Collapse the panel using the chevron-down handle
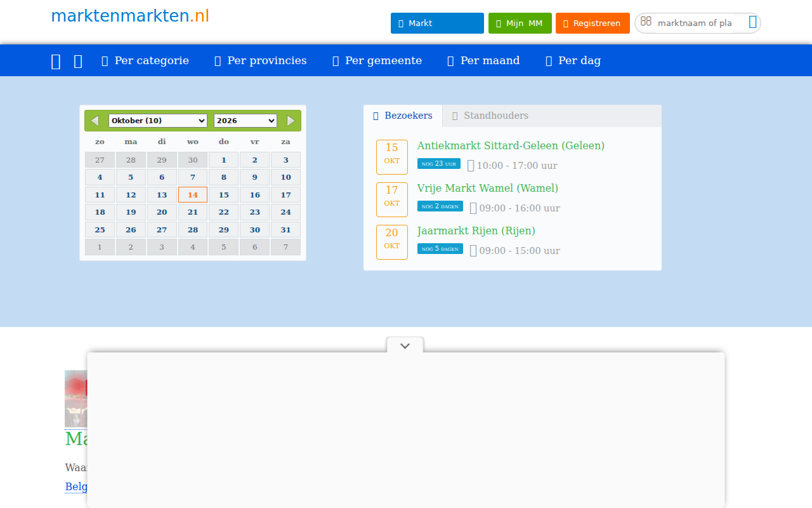This screenshot has width=812, height=508. click(x=405, y=345)
